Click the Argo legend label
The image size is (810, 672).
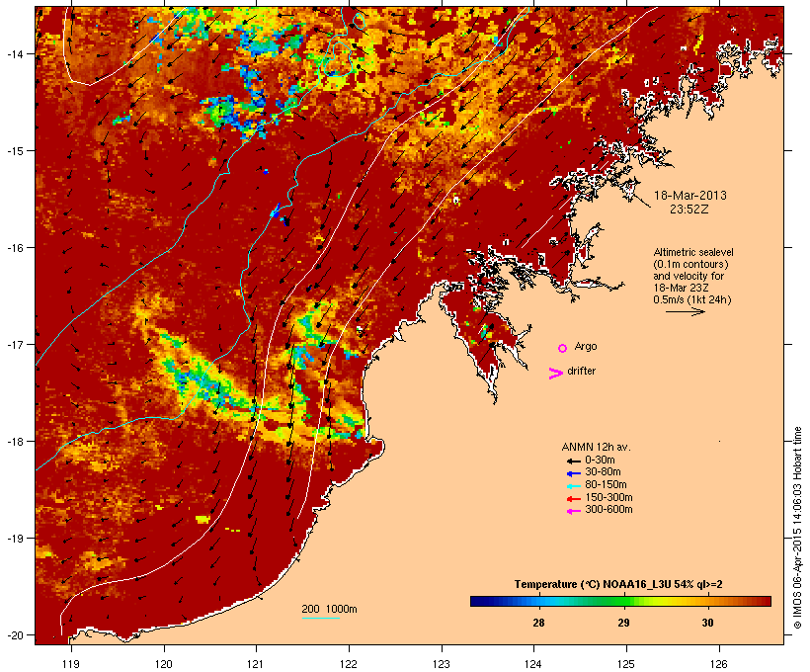(x=586, y=346)
